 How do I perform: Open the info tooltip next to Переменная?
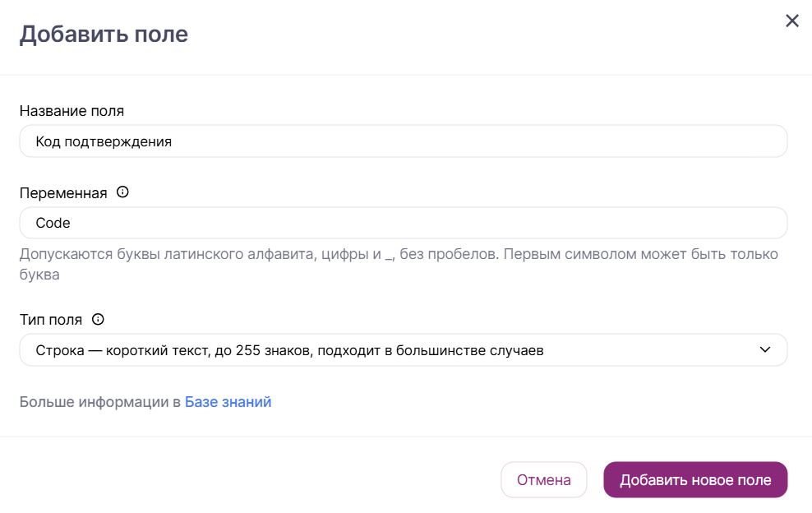click(x=122, y=192)
